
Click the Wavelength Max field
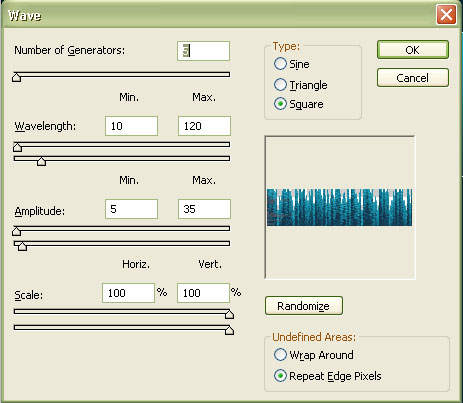[204, 126]
